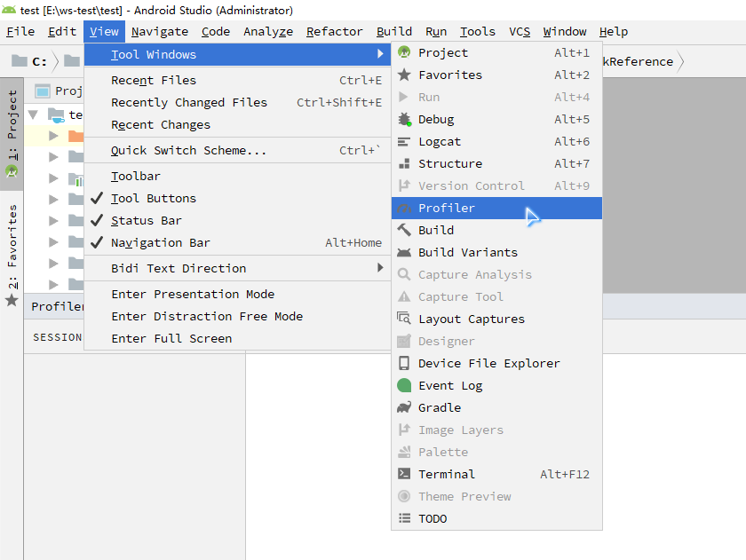This screenshot has height=560, width=746.
Task: Choose Quick Switch Scheme option
Action: pyautogui.click(x=237, y=150)
